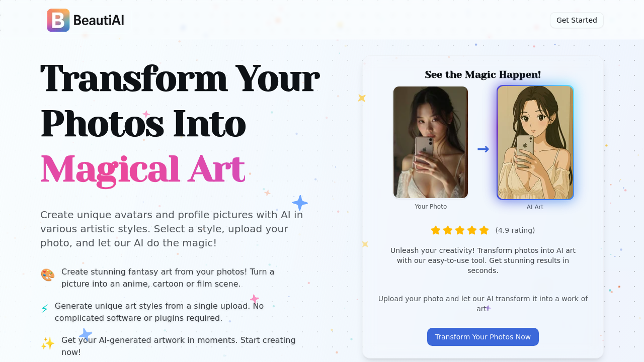Click the first gold rating star
This screenshot has width=644, height=362.
pos(436,230)
